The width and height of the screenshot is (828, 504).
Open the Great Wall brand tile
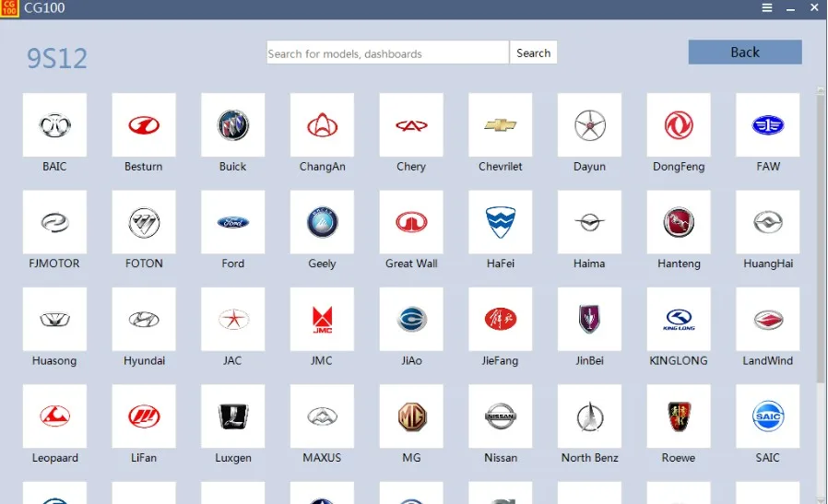click(411, 222)
